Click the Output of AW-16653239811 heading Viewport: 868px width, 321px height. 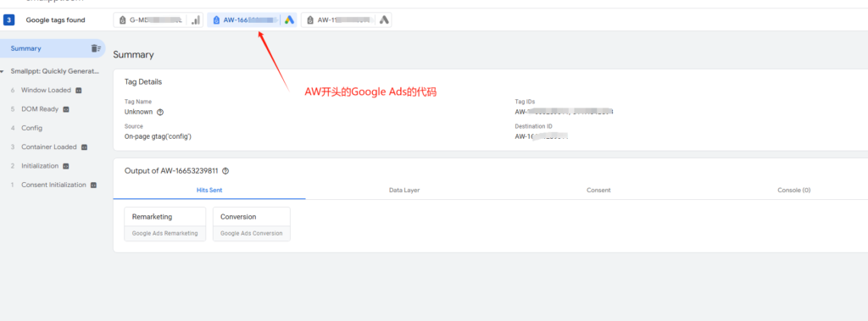click(171, 171)
